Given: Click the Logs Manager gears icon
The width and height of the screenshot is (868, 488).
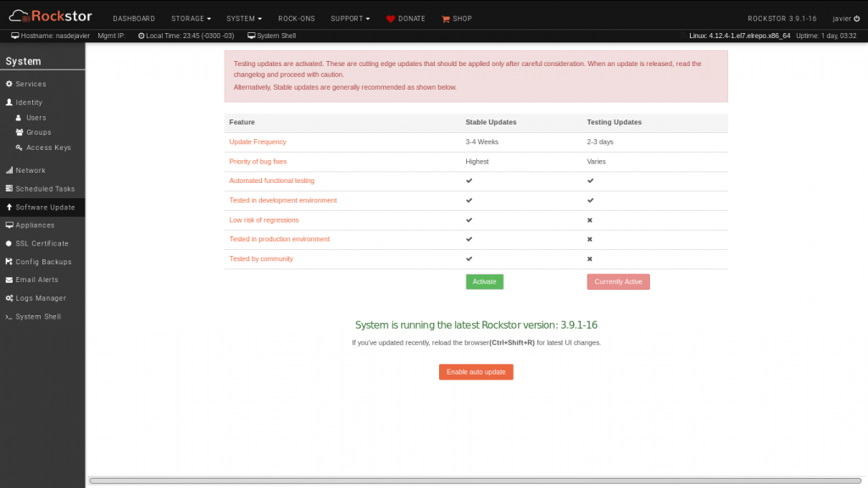Looking at the screenshot, I should point(9,298).
